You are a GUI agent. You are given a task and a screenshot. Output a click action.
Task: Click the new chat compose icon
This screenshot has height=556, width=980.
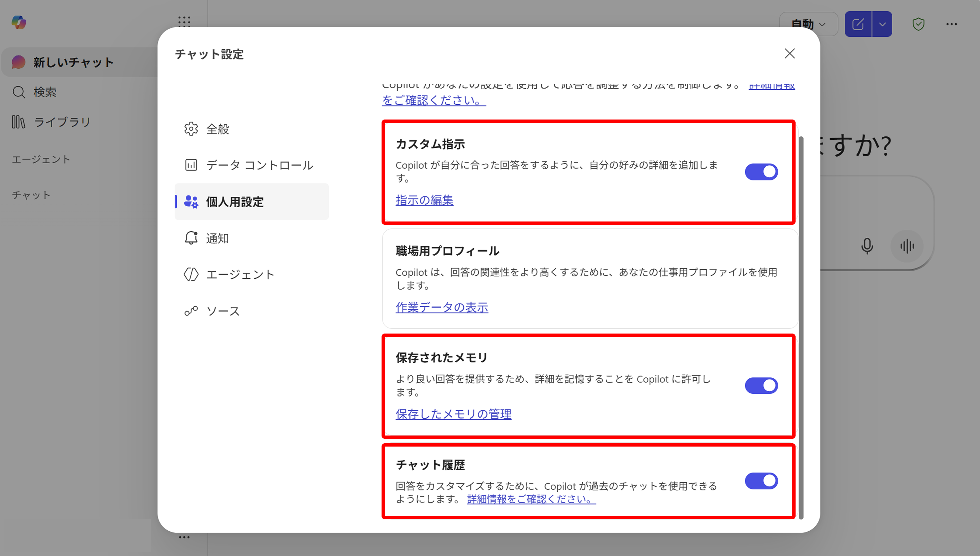858,24
